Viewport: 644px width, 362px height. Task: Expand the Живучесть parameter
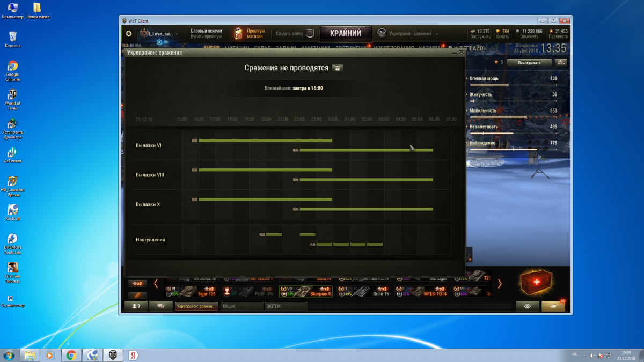tap(467, 94)
